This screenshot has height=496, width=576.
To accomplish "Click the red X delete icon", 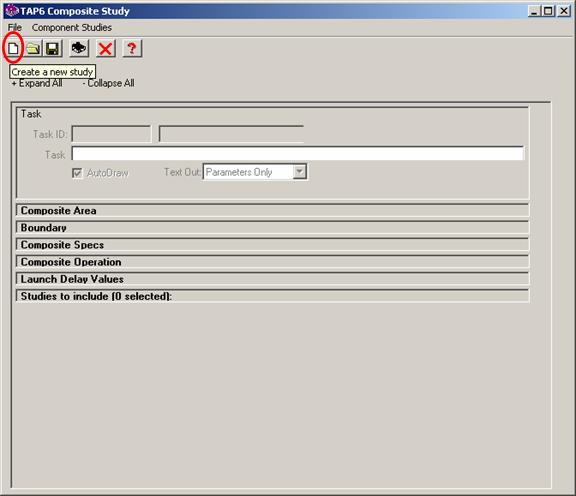I will coord(105,48).
